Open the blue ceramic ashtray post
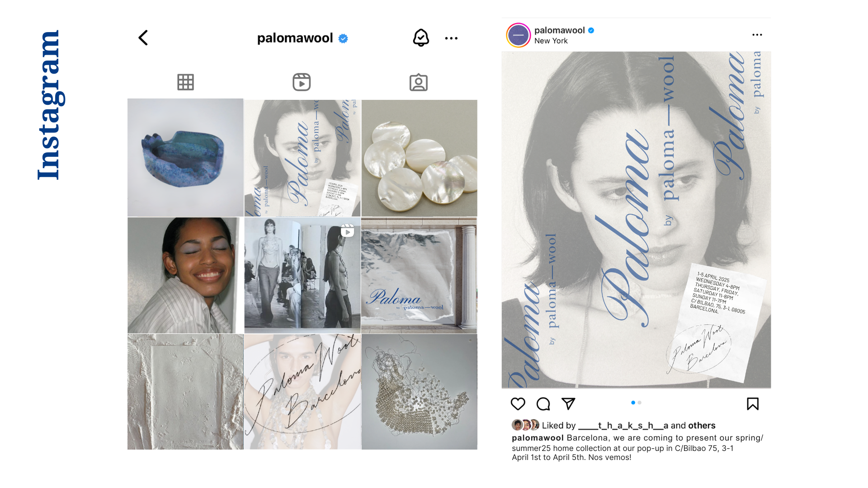Screen dimensions: 868x488 [x=185, y=158]
